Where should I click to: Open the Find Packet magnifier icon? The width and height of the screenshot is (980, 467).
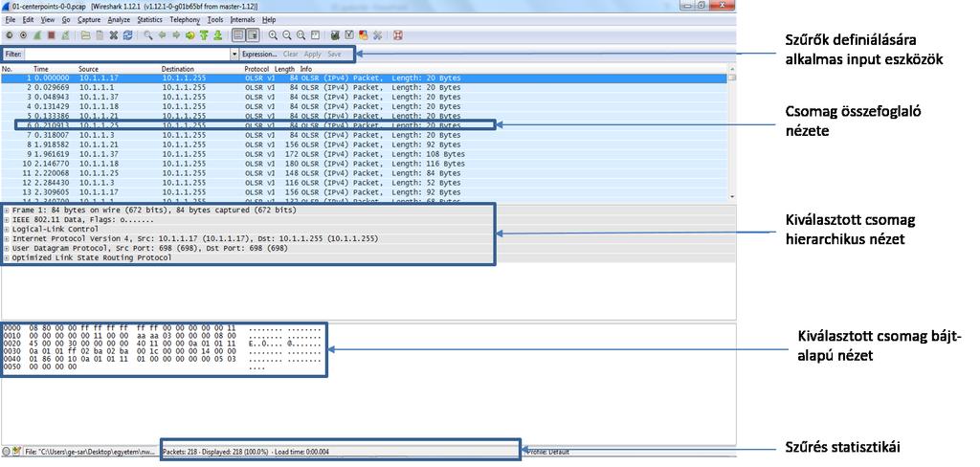[148, 35]
